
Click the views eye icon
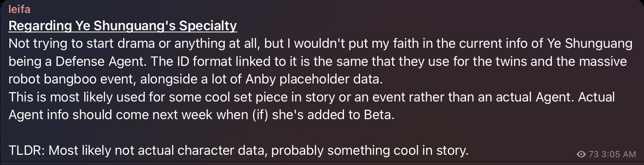pyautogui.click(x=582, y=155)
